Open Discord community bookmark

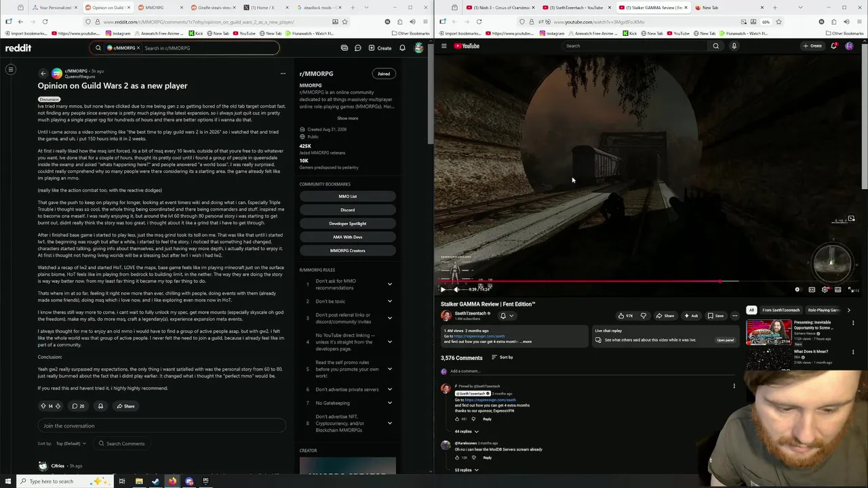click(x=347, y=210)
